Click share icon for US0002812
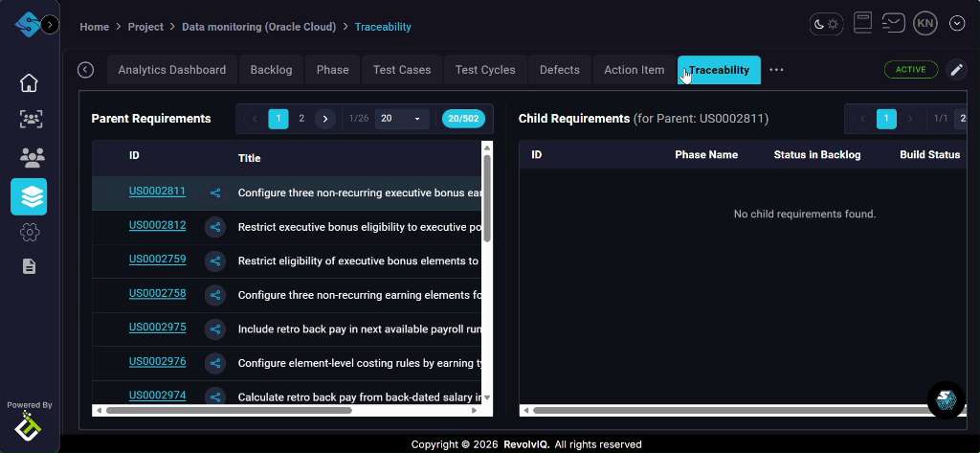The width and height of the screenshot is (980, 453). click(215, 227)
